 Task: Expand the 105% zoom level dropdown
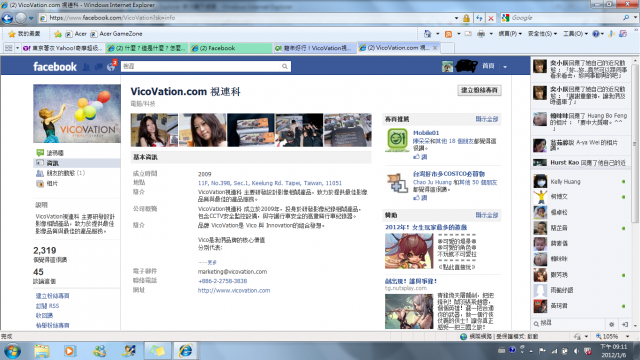[x=628, y=337]
